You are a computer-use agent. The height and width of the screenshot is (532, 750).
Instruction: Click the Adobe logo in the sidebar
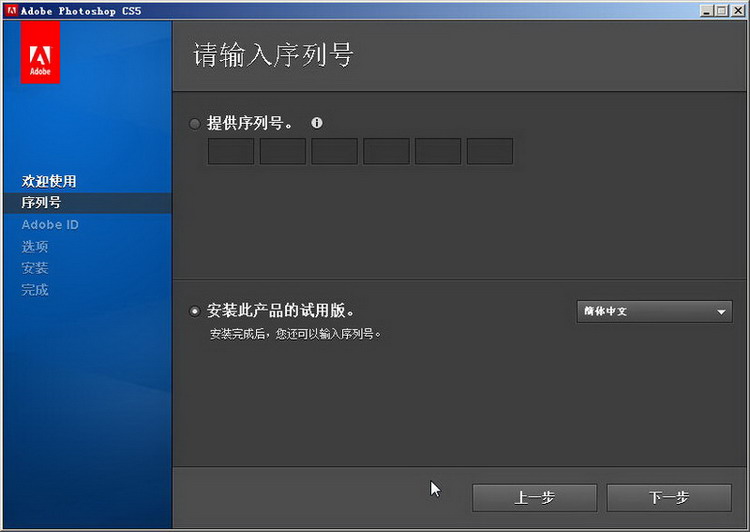[40, 52]
